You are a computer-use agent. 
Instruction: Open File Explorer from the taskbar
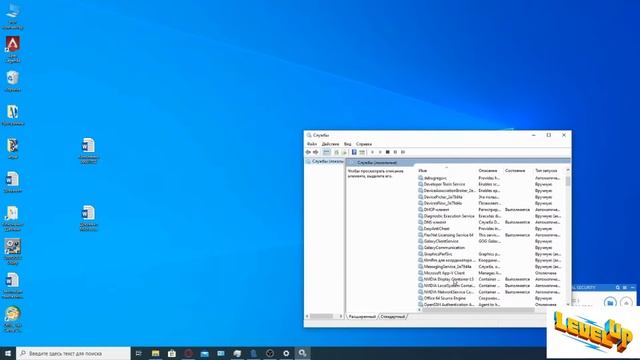point(156,353)
